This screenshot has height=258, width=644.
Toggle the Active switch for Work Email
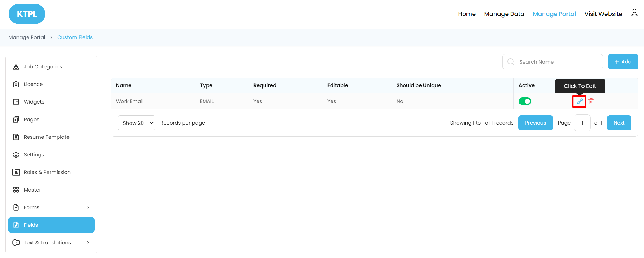[525, 101]
